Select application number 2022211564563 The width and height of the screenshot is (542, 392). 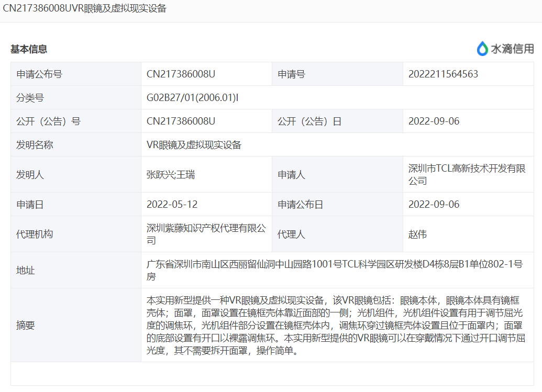click(x=443, y=74)
